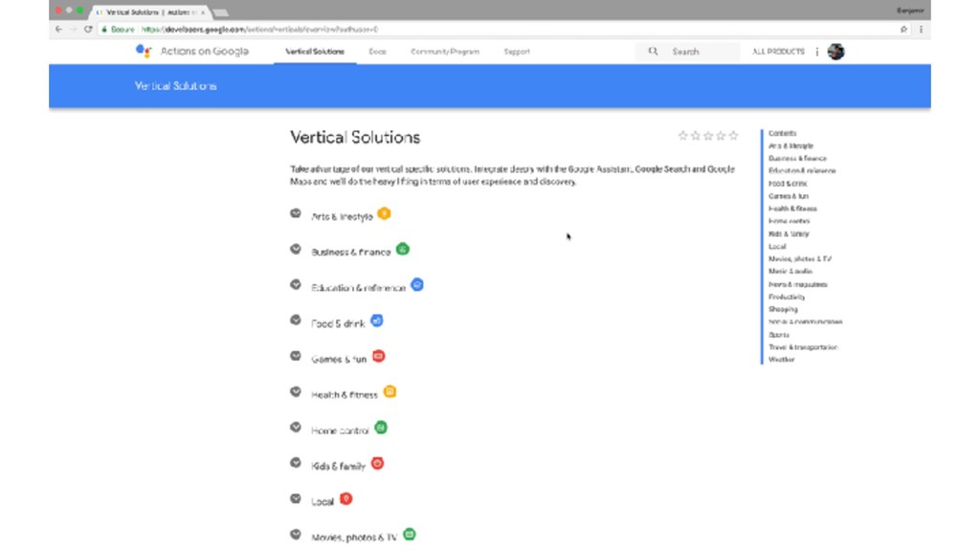Click the Games & fun red category icon

379,356
